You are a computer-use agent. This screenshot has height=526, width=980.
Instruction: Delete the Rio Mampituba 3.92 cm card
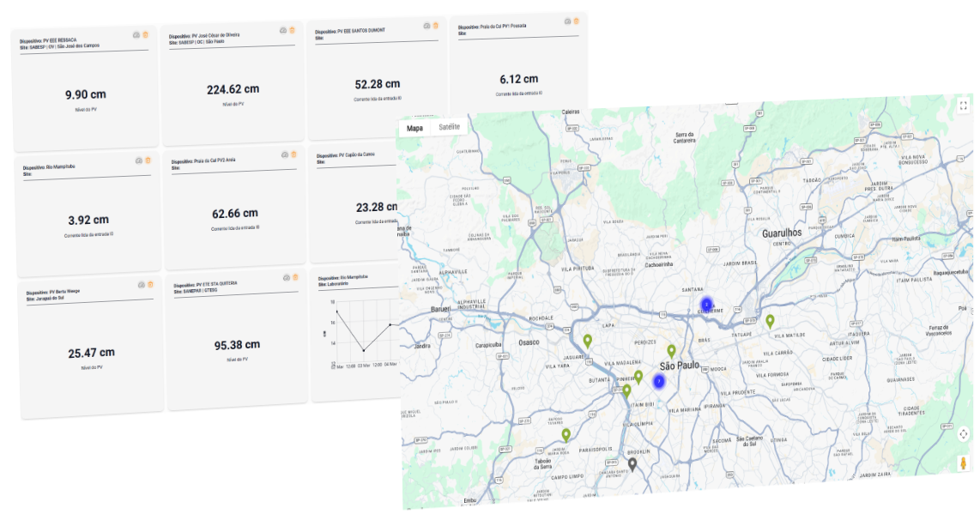[148, 160]
